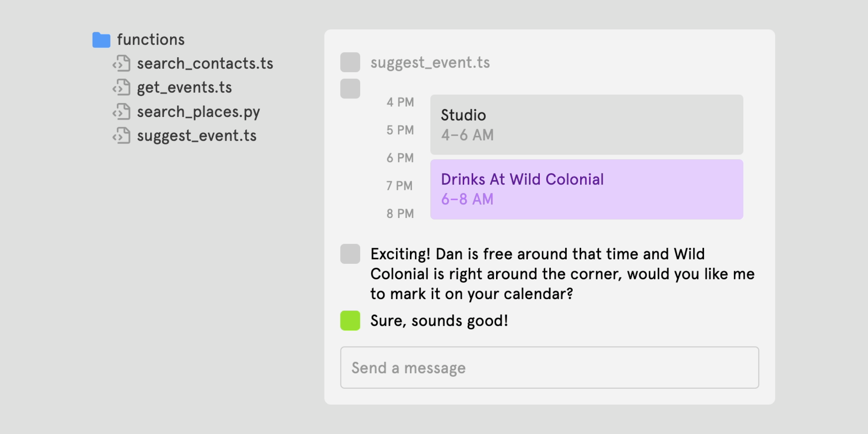Click the search_places.py file icon
Image resolution: width=868 pixels, height=434 pixels.
click(121, 112)
